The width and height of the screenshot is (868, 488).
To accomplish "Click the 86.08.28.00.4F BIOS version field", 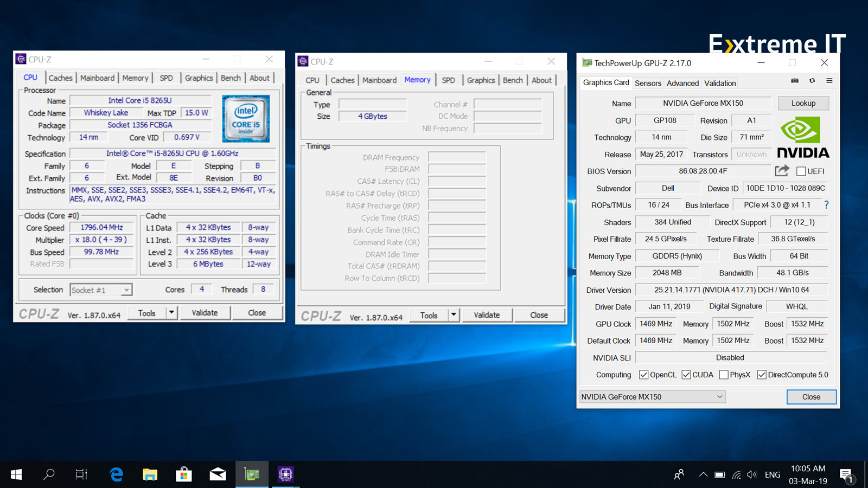I will point(703,171).
